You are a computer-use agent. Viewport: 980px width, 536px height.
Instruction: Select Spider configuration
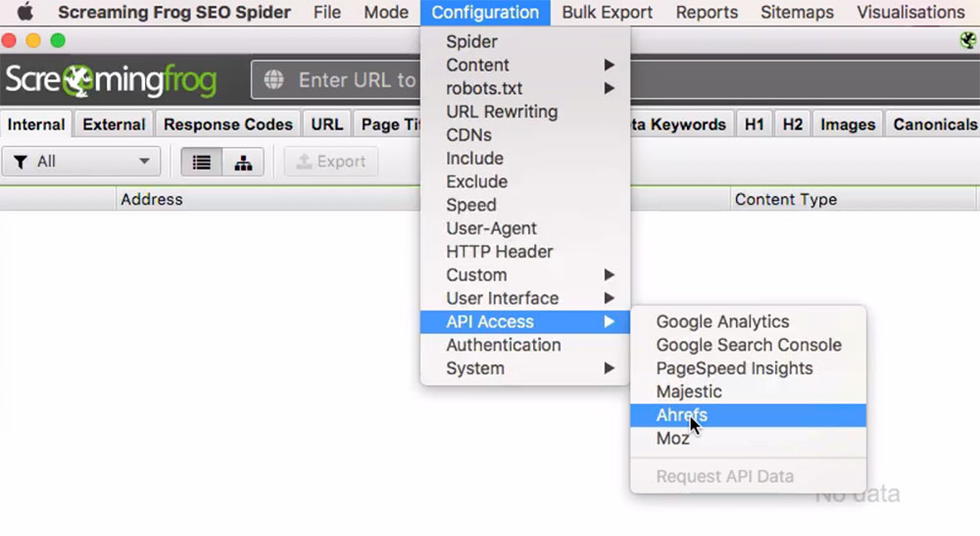coord(525,42)
